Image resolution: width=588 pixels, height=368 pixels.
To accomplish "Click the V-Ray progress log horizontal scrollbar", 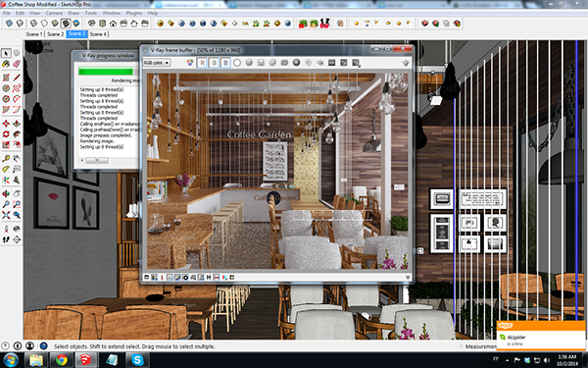I will [109, 160].
